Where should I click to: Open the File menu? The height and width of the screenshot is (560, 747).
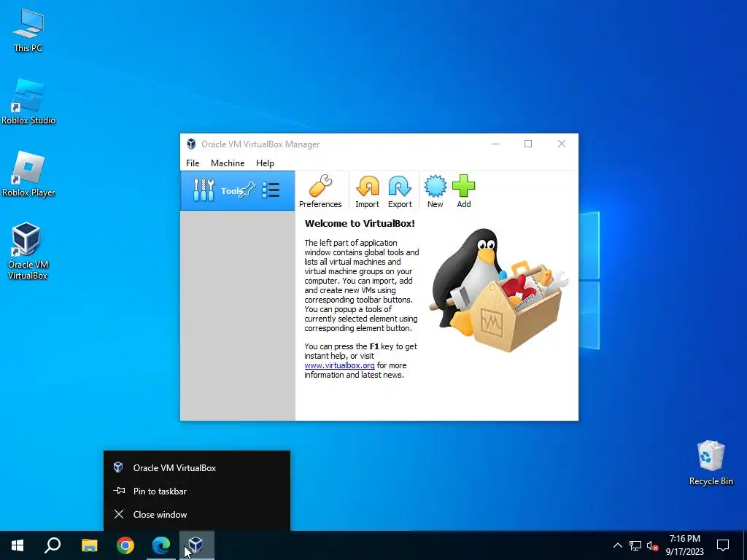(193, 163)
